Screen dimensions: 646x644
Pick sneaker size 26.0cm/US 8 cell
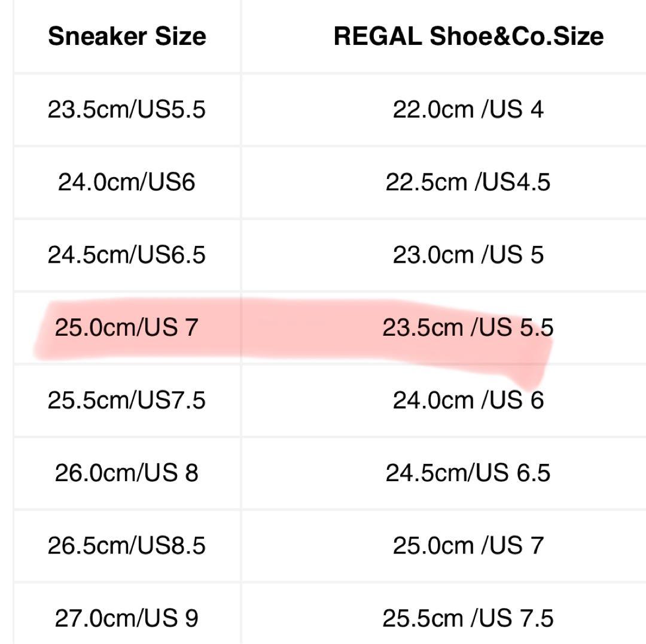pyautogui.click(x=127, y=473)
